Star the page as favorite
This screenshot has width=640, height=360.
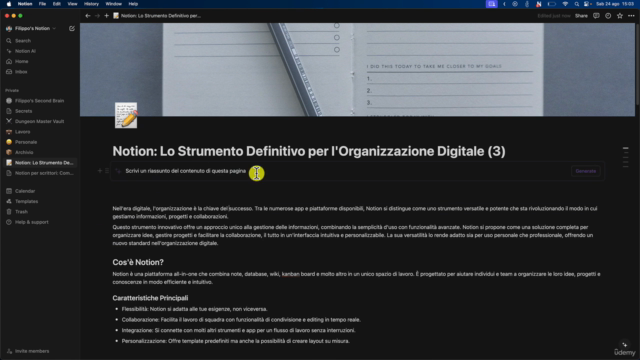coord(620,16)
